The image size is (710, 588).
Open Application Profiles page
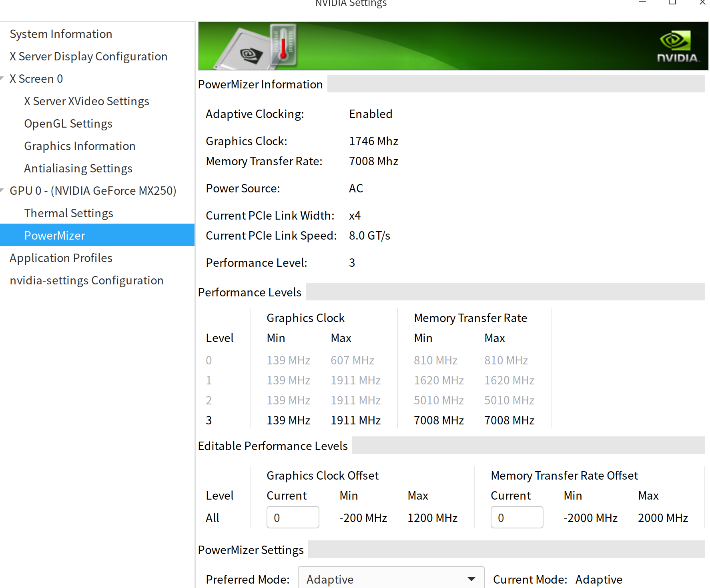[x=61, y=258]
